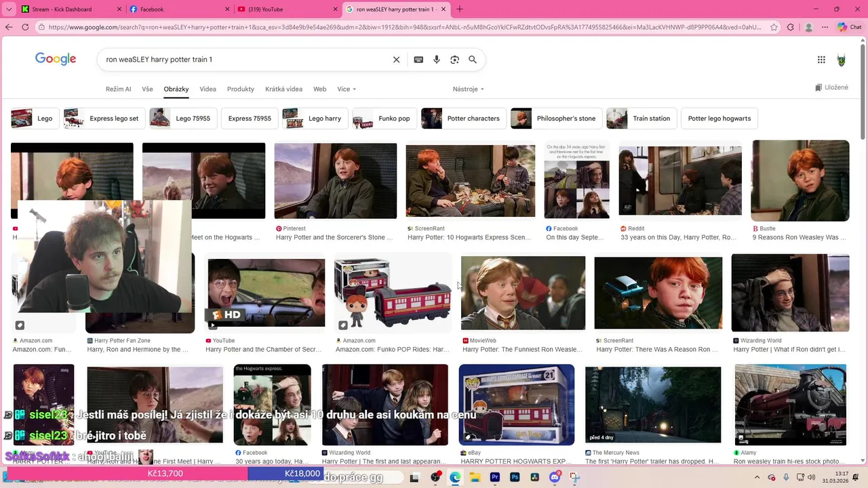Image resolution: width=868 pixels, height=488 pixels.
Task: Open Microsoft Edge in the taskbar
Action: [454, 477]
